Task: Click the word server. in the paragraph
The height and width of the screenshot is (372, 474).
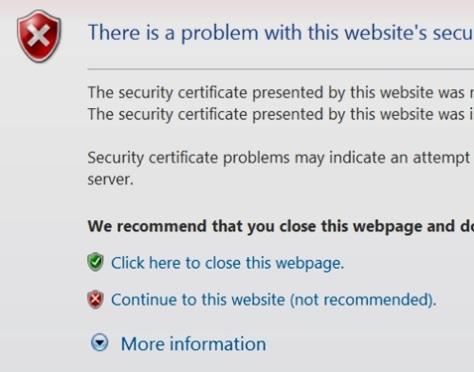Action: click(110, 180)
